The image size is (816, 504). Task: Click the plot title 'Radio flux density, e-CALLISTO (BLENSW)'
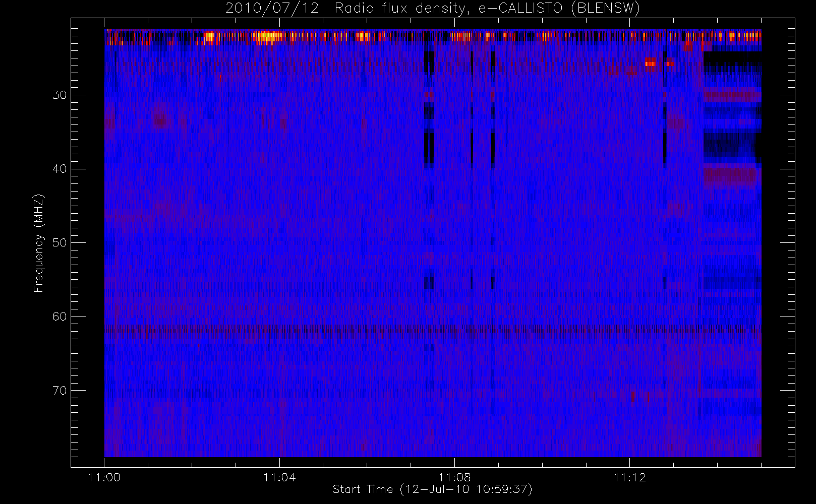click(487, 9)
